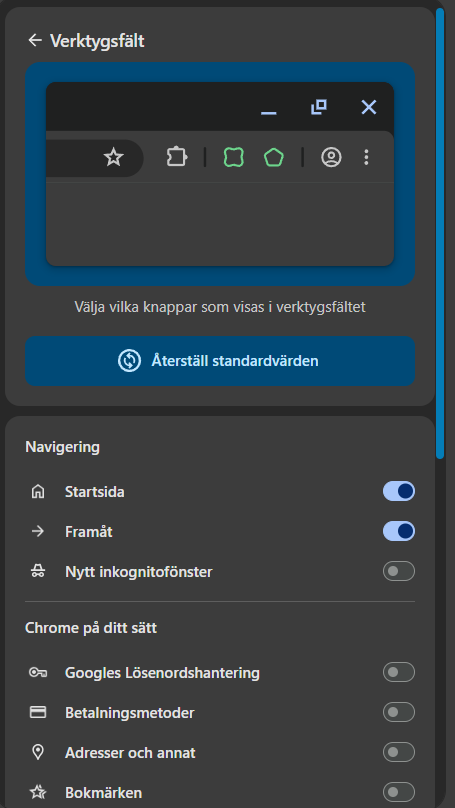Click the key icon beside Googles Lösenordshantering
The height and width of the screenshot is (808, 455).
pos(38,672)
